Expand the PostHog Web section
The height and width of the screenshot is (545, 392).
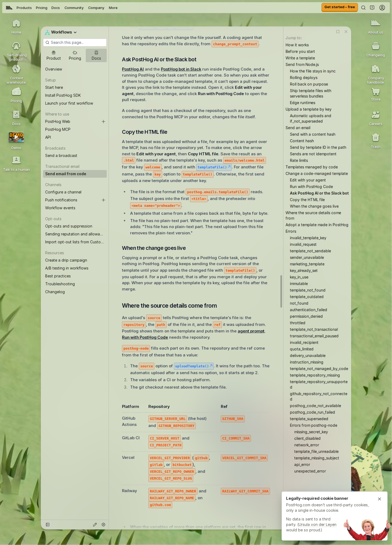tap(103, 122)
